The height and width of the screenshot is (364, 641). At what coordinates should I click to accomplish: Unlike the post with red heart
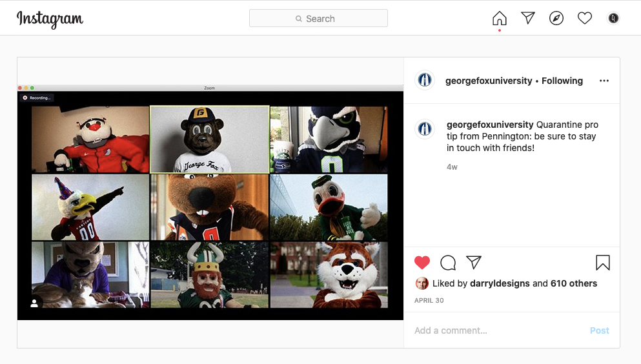click(x=422, y=262)
